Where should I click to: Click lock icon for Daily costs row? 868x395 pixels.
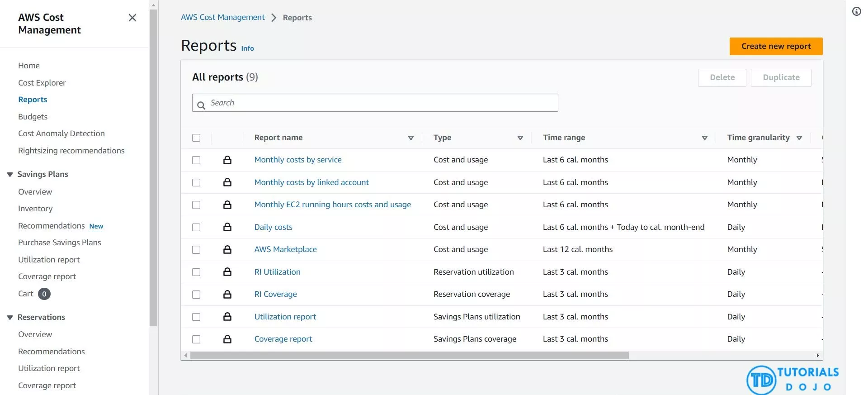227,227
